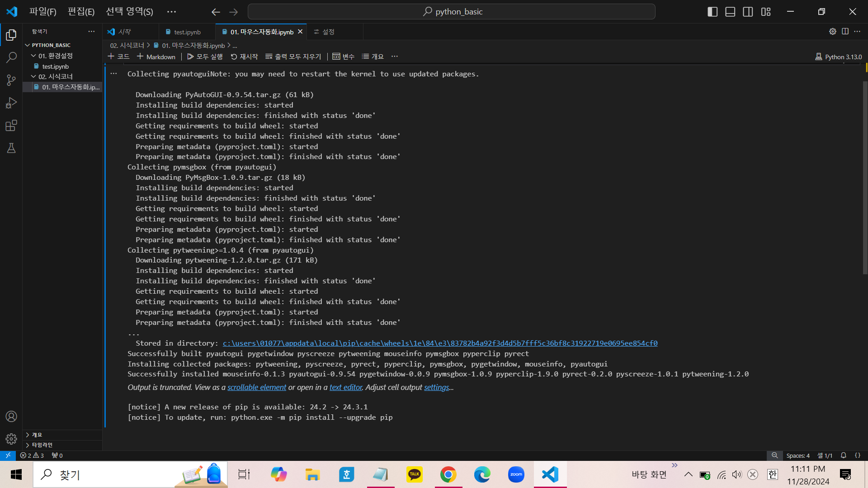Open variables view with 변수
The width and height of the screenshot is (868, 488).
coord(343,56)
